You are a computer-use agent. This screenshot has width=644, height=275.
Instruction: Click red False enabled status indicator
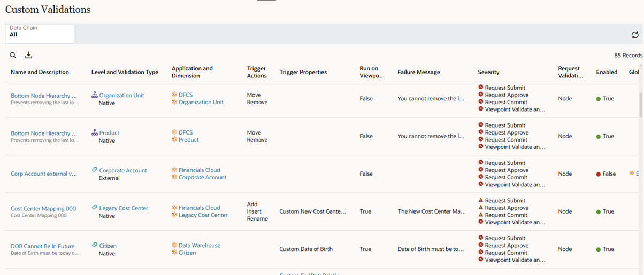tap(599, 174)
